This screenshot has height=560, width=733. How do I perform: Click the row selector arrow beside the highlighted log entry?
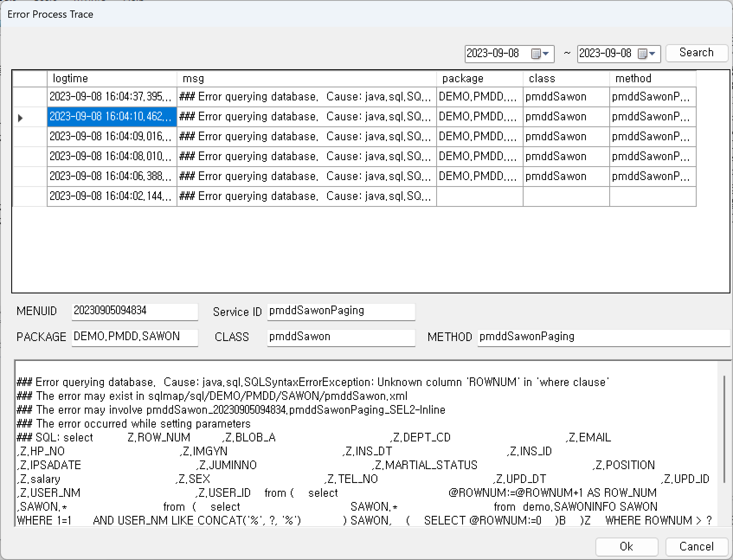tap(19, 117)
